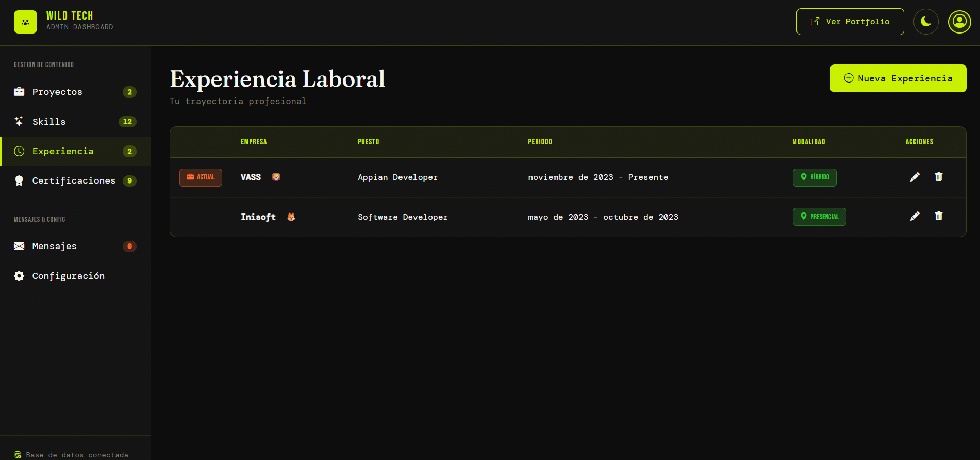
Task: Click the HÍBRIDO modality badge
Action: 815,177
